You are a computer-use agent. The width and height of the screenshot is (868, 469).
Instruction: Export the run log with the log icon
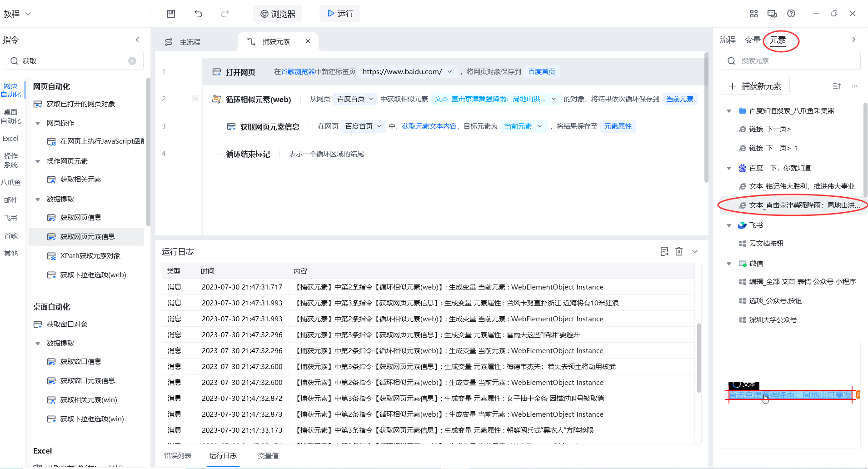(x=664, y=251)
